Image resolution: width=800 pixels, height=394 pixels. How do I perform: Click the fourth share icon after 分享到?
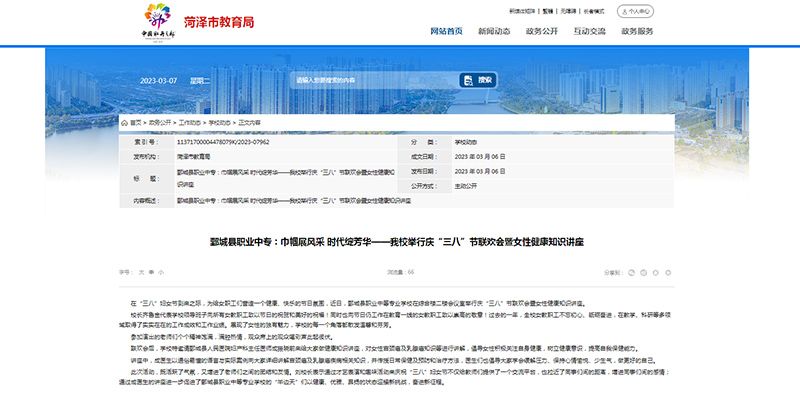coord(668,273)
